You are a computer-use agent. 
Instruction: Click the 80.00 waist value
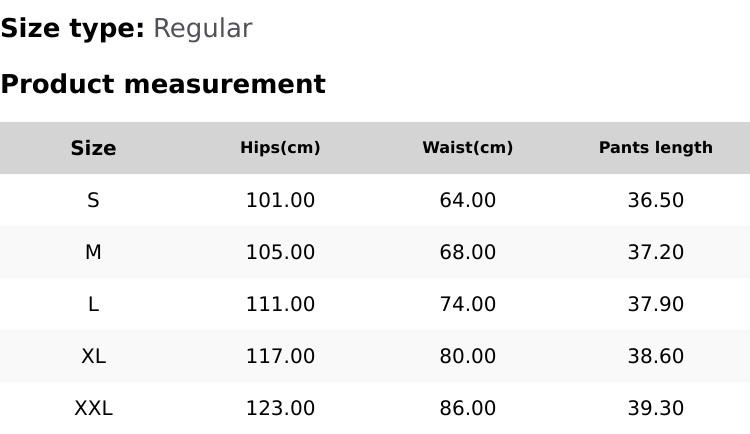click(x=467, y=356)
